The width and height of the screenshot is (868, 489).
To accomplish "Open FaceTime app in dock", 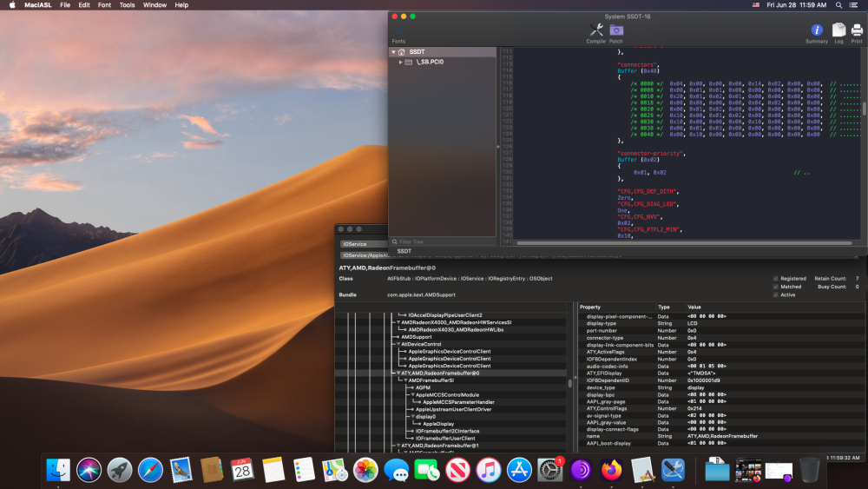I will 427,470.
